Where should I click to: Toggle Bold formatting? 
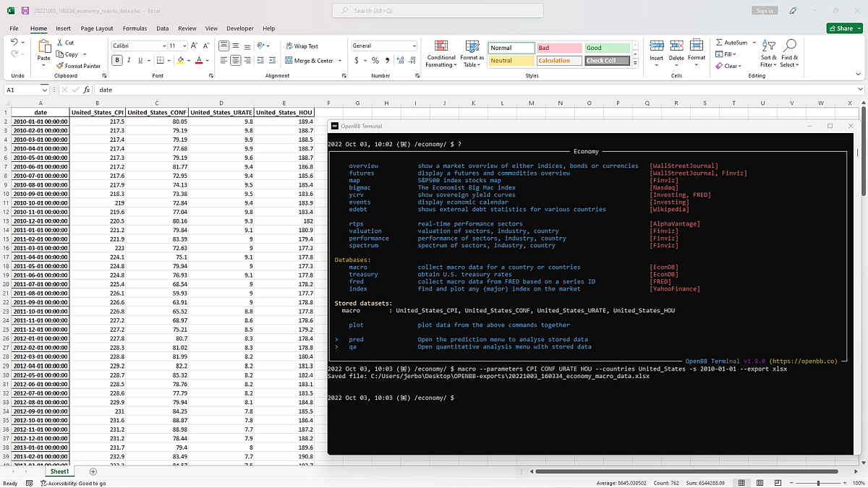pos(117,61)
